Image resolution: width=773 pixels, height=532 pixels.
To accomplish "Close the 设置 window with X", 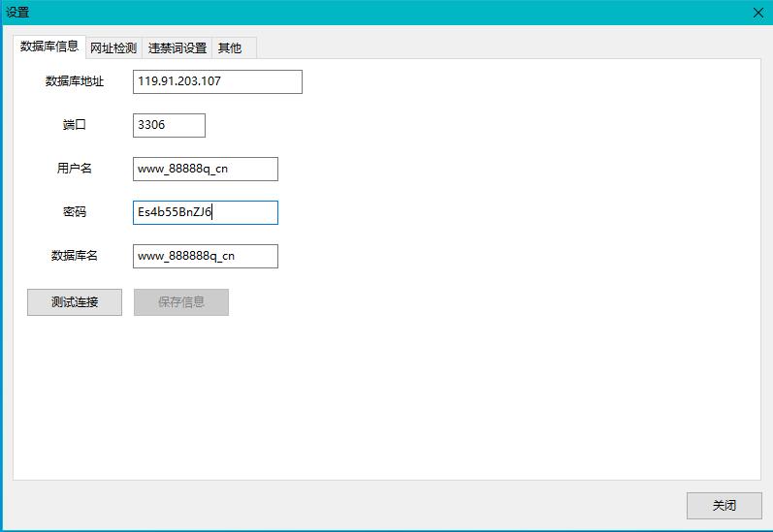I will coord(758,13).
